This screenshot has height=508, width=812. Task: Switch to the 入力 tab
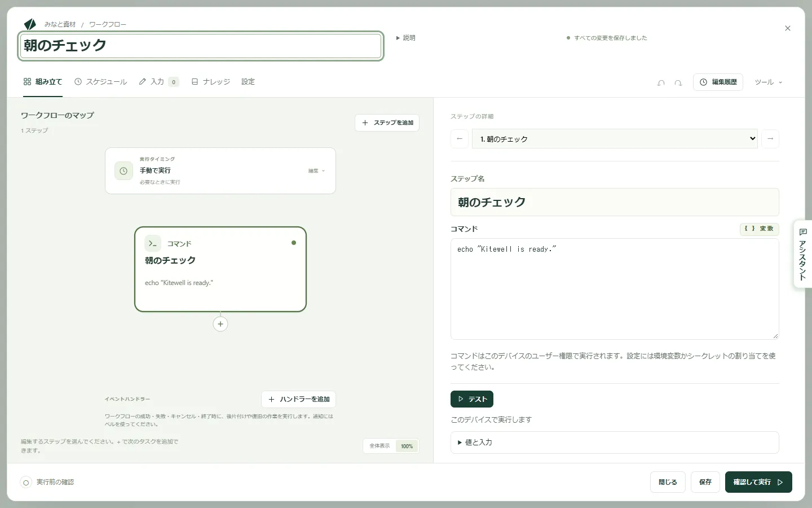point(158,82)
